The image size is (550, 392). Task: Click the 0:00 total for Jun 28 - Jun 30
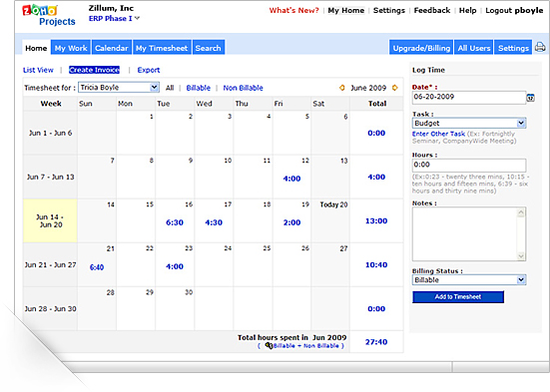click(376, 309)
